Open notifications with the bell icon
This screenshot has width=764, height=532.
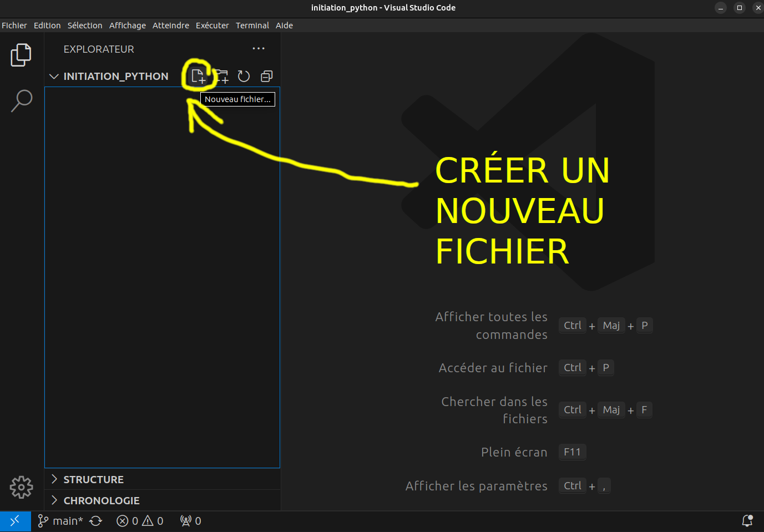[x=747, y=521]
